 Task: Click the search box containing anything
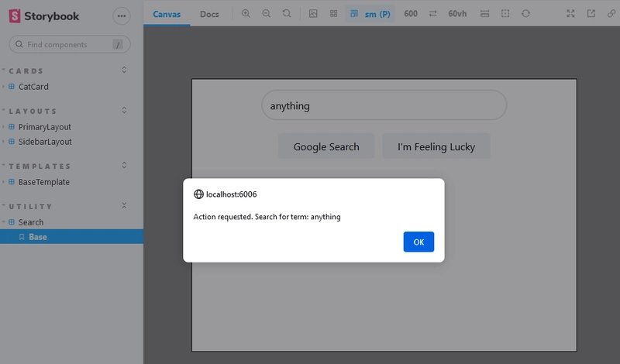point(384,105)
